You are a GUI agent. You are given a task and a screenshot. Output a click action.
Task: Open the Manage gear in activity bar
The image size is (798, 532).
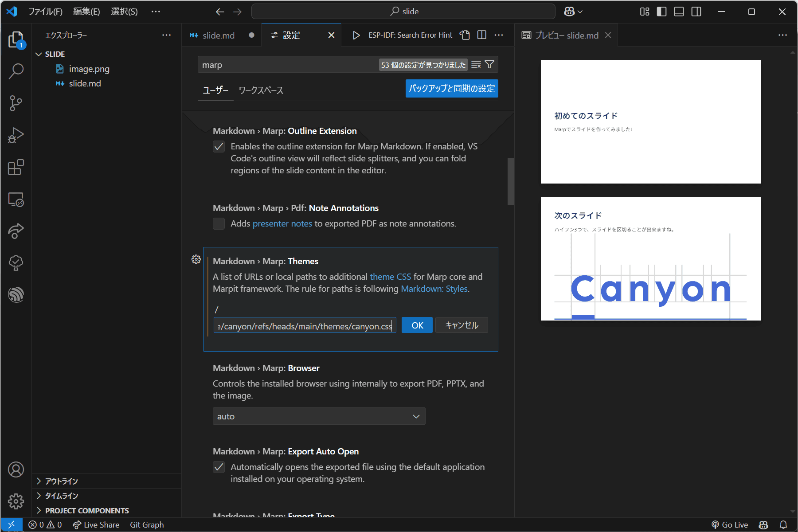point(16,501)
